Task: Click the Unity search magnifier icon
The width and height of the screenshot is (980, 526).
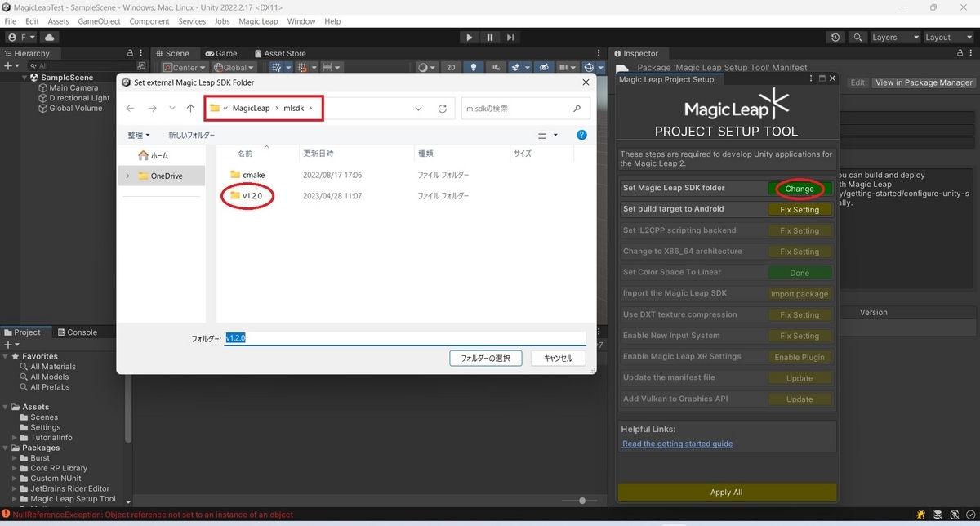Action: (x=857, y=38)
